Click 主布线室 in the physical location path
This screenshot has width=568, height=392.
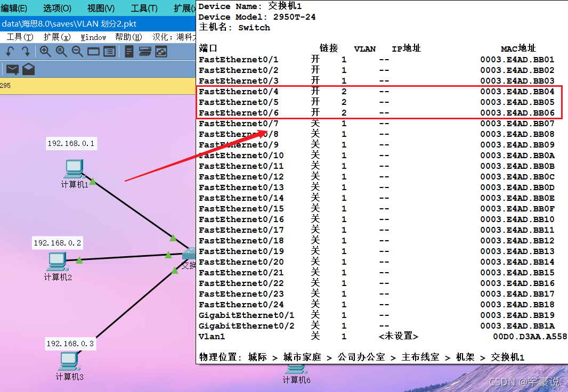(420, 357)
